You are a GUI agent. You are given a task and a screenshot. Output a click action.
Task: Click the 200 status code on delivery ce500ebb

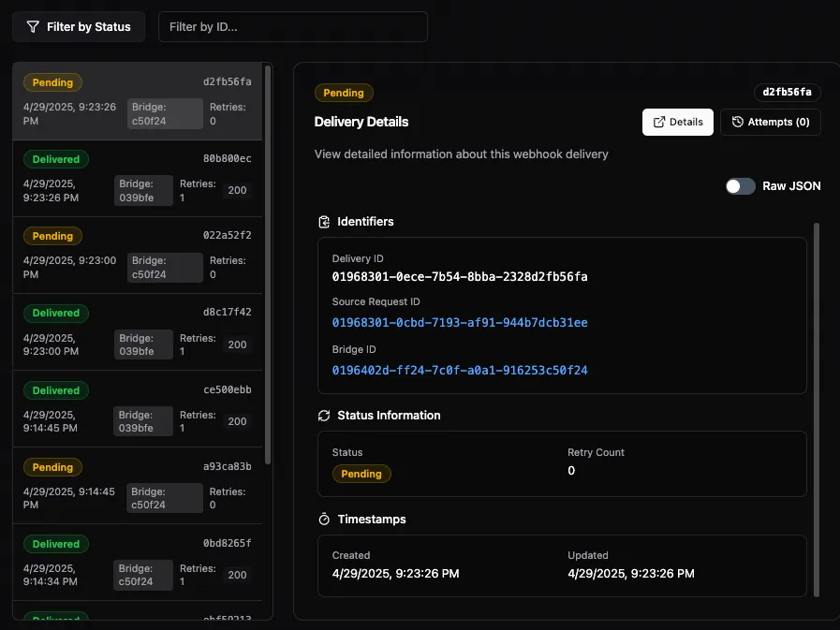(237, 421)
